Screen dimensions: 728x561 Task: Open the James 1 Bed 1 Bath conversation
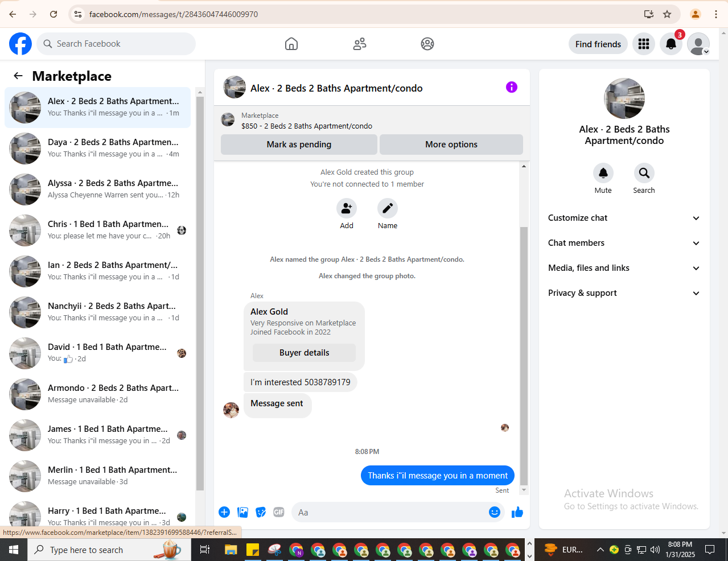click(97, 435)
